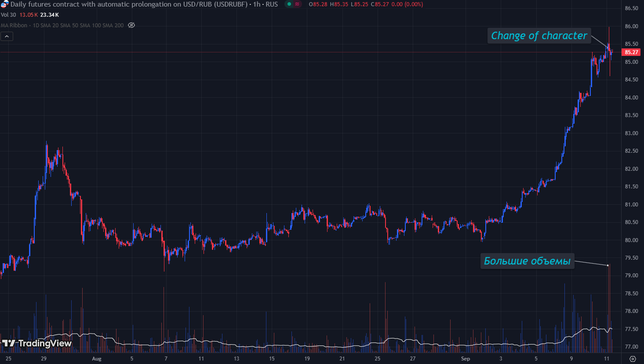The height and width of the screenshot is (364, 644).
Task: Click the TradingView logo
Action: [x=37, y=343]
